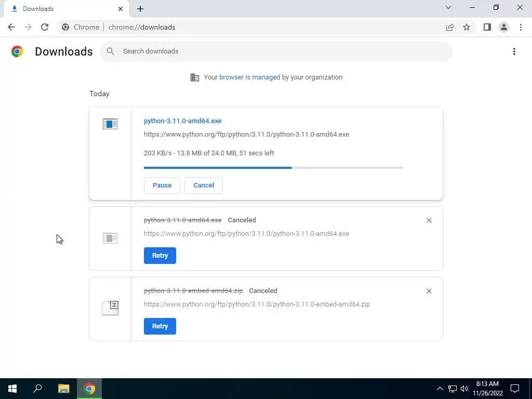The height and width of the screenshot is (399, 532).
Task: Remove canceled python-3.11.0-amd64.exe from list
Action: [429, 220]
